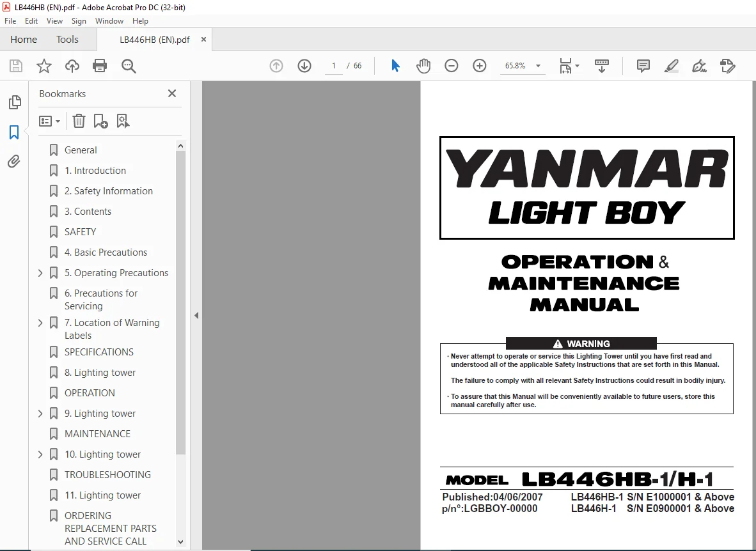Jump to 8. Lighting tower bookmark
The image size is (756, 551).
pyautogui.click(x=100, y=373)
